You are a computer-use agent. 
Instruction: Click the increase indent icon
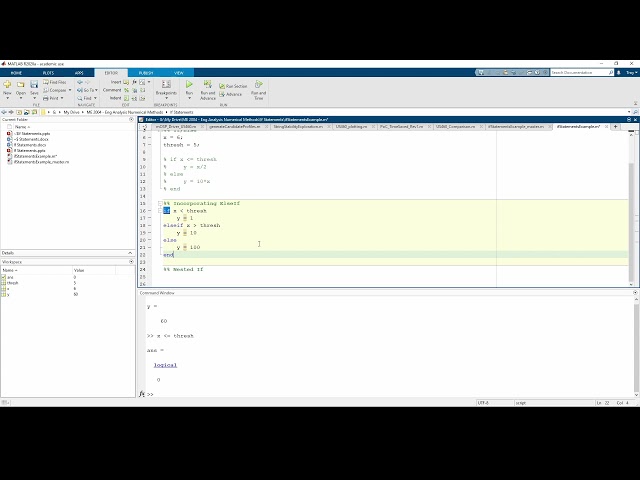[134, 98]
